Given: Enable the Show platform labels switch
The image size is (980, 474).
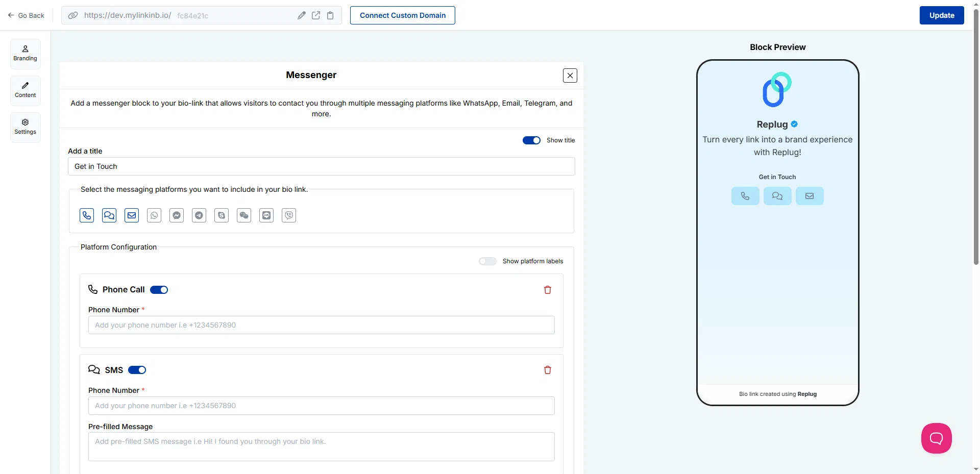Looking at the screenshot, I should [487, 261].
